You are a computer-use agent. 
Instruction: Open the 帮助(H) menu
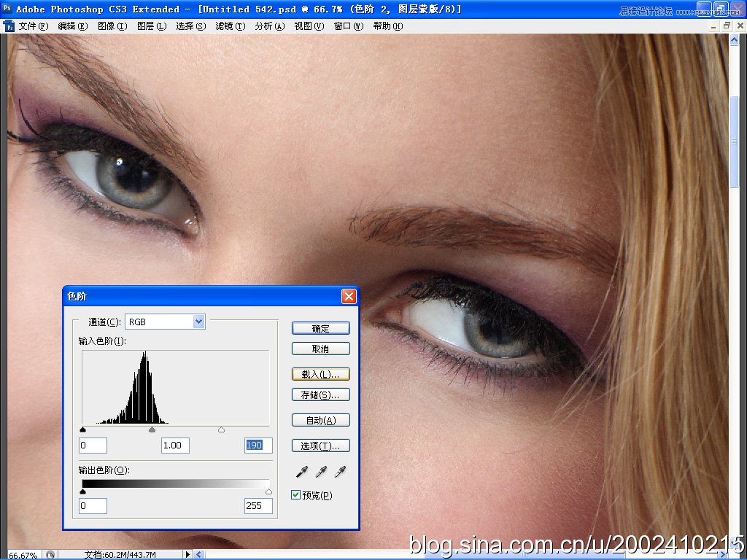pos(388,26)
